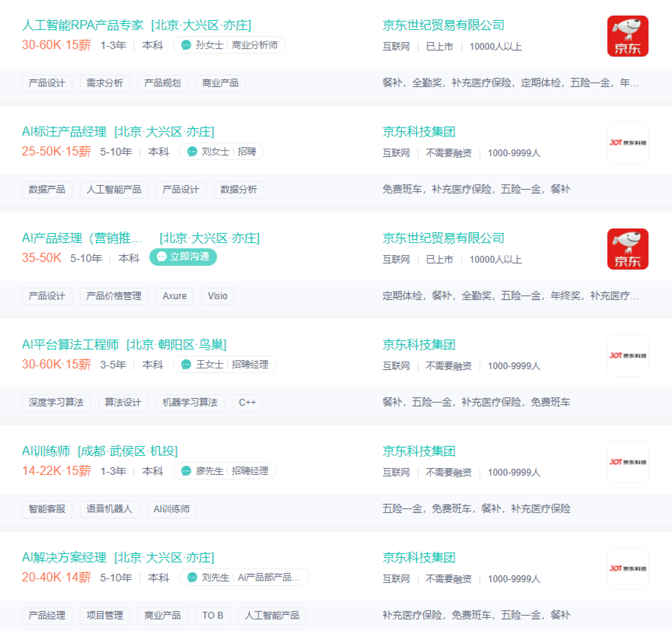
Task: Click benefits text starting 免费班车，补充医疗保险
Action: click(x=476, y=190)
